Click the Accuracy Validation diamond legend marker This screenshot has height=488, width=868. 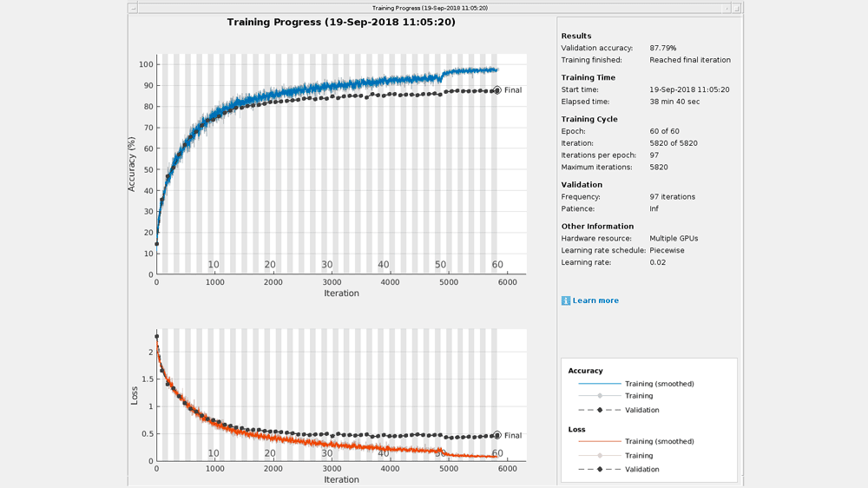click(599, 410)
